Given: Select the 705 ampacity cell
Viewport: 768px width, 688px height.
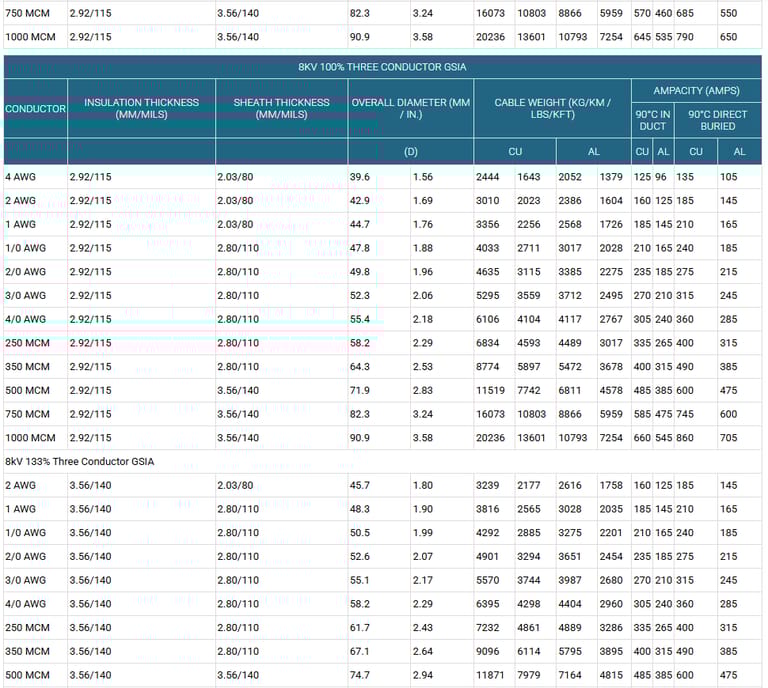Looking at the screenshot, I should pyautogui.click(x=730, y=438).
